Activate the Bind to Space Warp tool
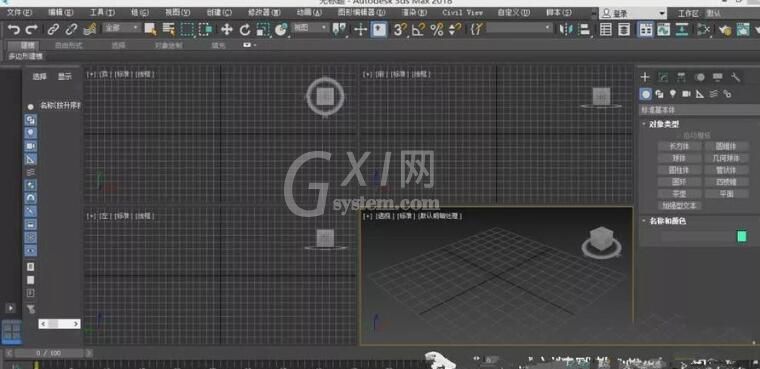The height and width of the screenshot is (369, 760). (x=89, y=30)
